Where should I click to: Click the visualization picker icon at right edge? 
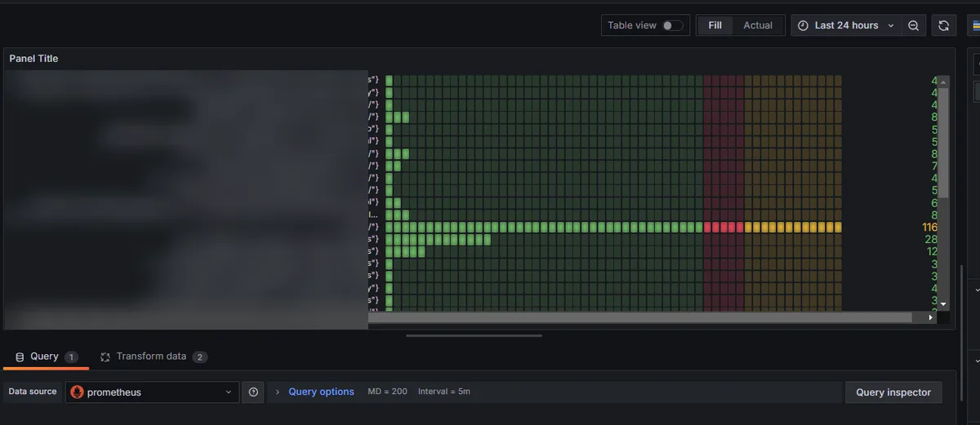point(976,25)
